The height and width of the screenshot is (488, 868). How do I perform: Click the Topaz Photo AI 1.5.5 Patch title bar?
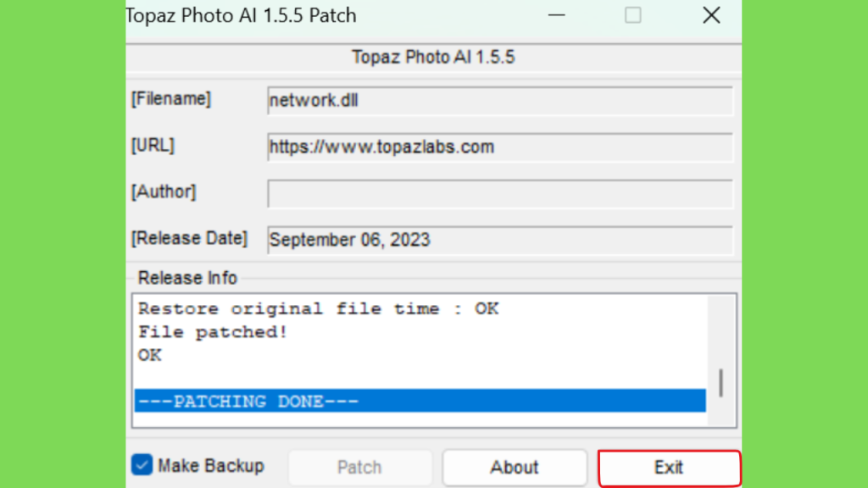pos(332,15)
